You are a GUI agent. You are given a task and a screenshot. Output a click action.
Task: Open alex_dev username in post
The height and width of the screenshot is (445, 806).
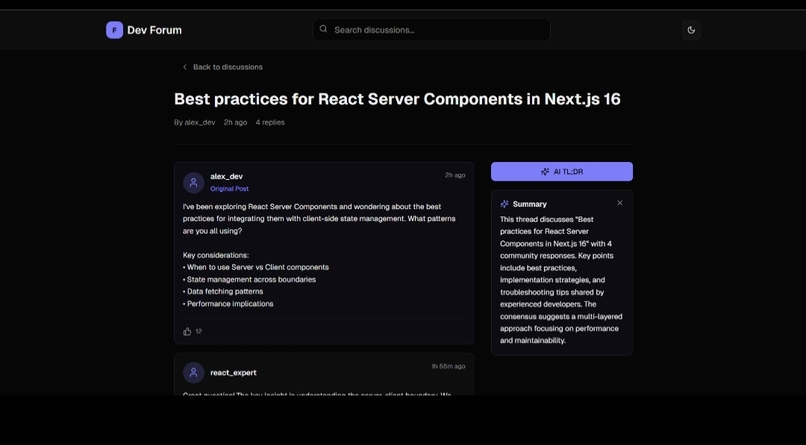(x=226, y=176)
